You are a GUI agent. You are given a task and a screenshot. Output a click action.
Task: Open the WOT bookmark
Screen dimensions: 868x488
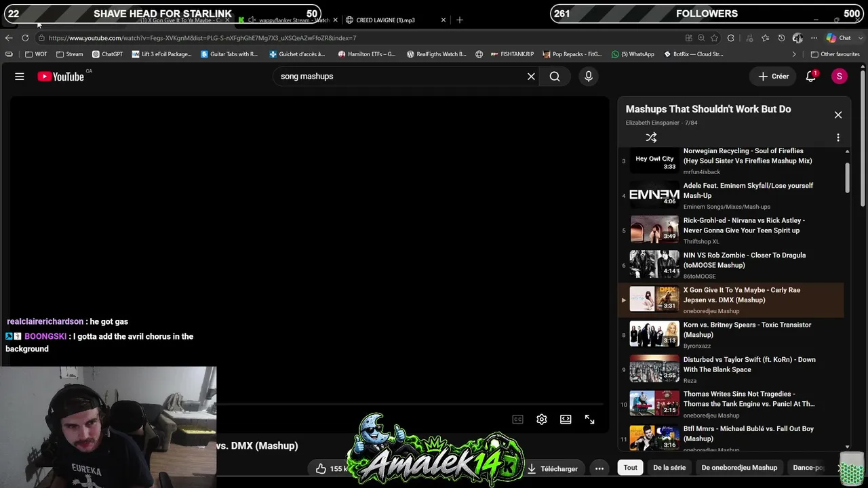pos(35,54)
